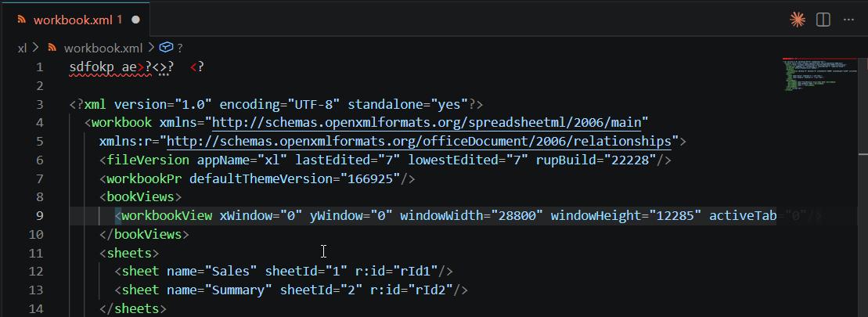The image size is (868, 317).
Task: Click the "workbookView" tag name
Action: [167, 215]
